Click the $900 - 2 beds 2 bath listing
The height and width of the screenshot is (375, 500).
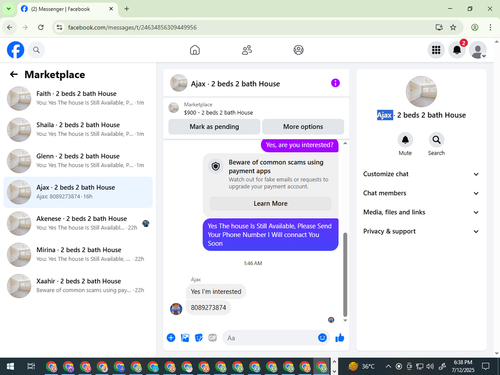click(218, 113)
